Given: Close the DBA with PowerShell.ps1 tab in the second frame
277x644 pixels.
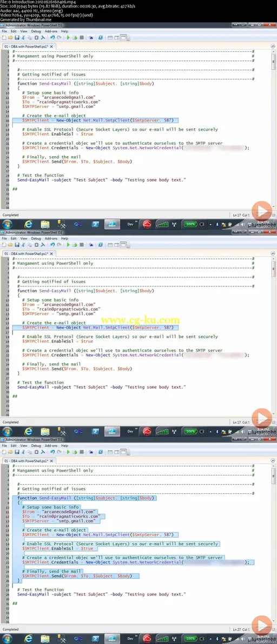Looking at the screenshot, I should [x=51, y=254].
